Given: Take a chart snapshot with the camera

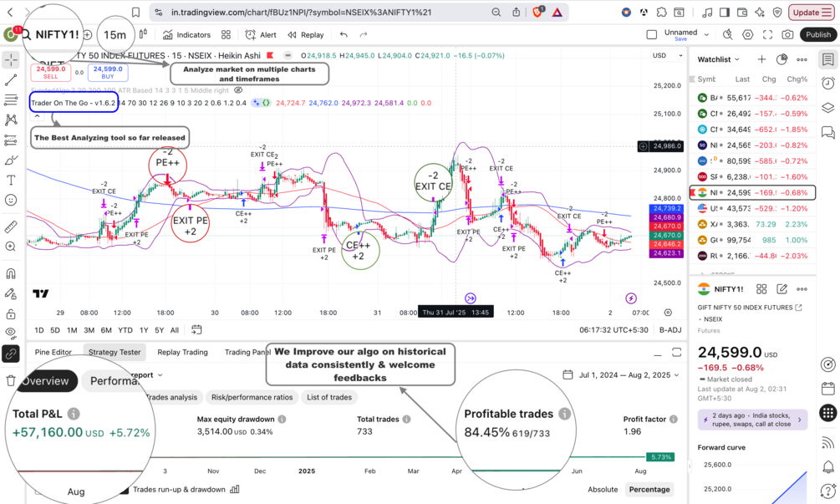Looking at the screenshot, I should 787,35.
